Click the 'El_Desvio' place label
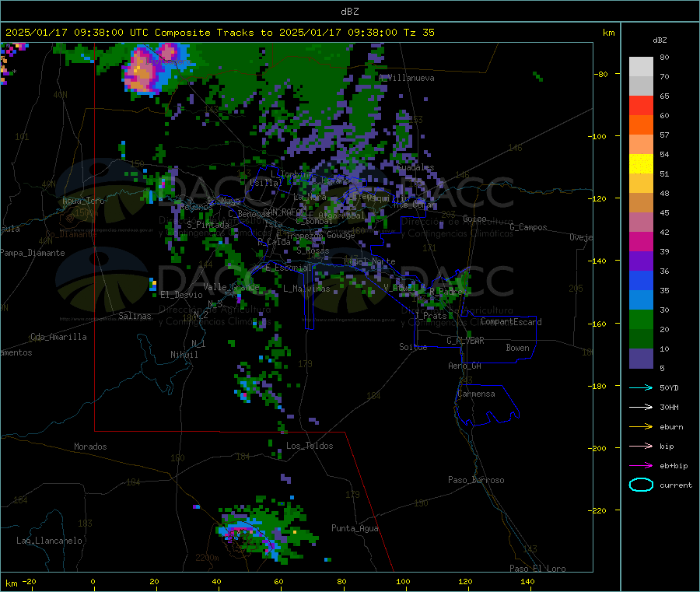Viewport: 700px width, 592px height. point(181,295)
